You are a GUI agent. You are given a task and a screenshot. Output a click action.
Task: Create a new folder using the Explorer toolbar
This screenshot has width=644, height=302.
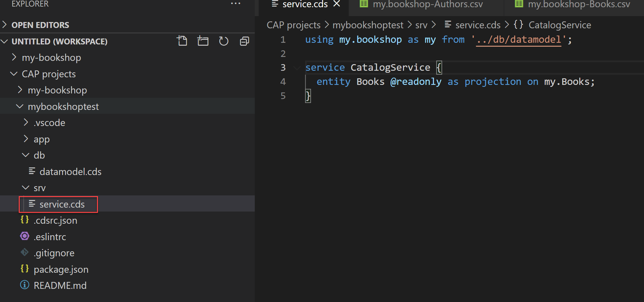coord(203,41)
